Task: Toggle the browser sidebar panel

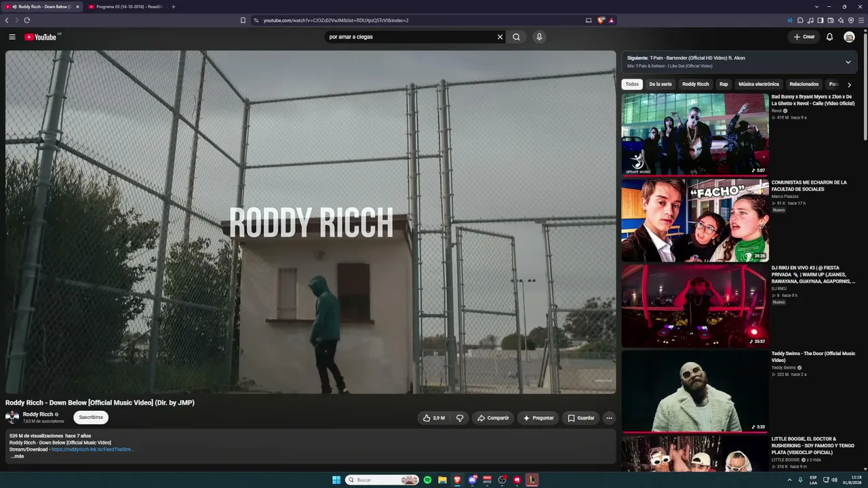Action: pyautogui.click(x=821, y=20)
